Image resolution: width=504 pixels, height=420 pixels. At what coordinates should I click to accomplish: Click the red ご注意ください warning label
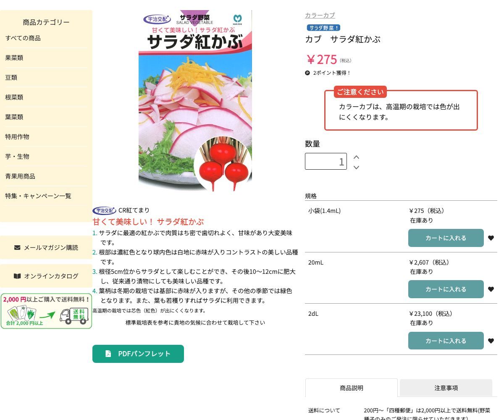[360, 92]
